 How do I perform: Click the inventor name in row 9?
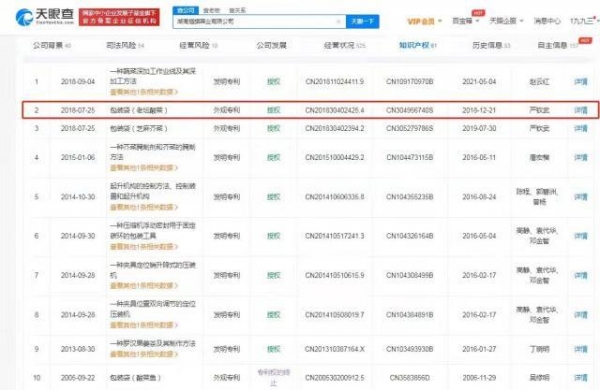(x=539, y=349)
